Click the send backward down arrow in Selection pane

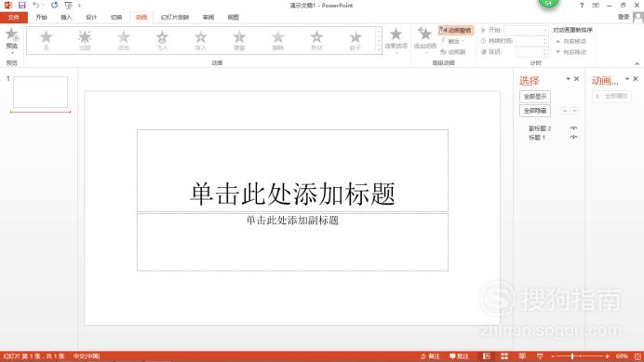[x=574, y=111]
